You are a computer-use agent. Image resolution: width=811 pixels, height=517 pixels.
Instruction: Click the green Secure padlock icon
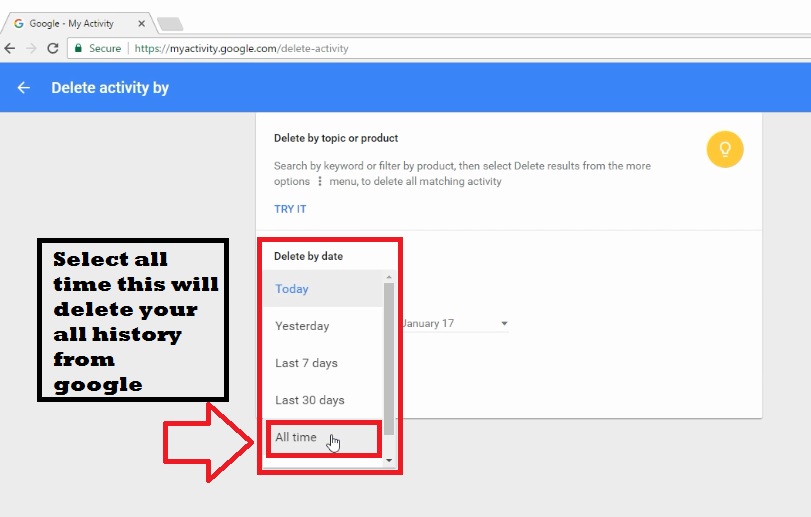78,48
